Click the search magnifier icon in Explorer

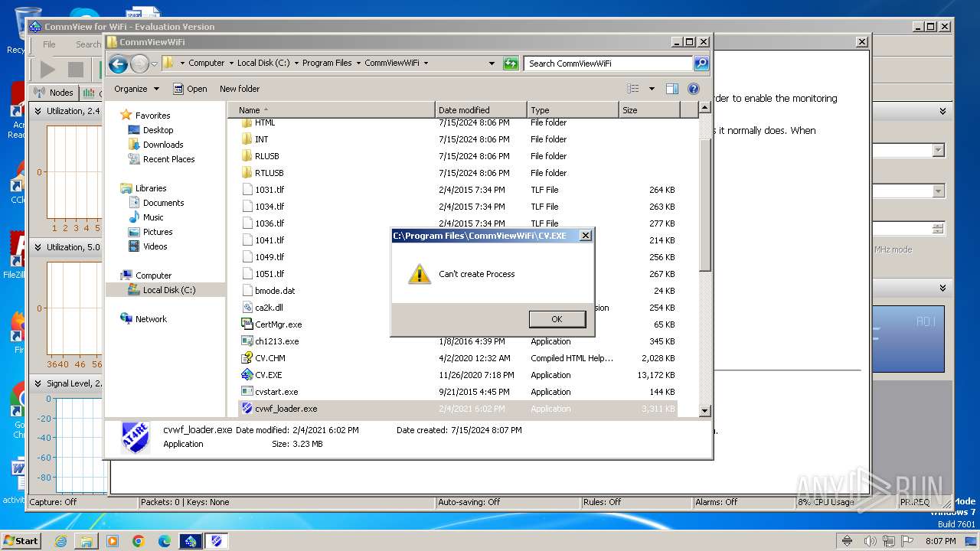(x=701, y=64)
